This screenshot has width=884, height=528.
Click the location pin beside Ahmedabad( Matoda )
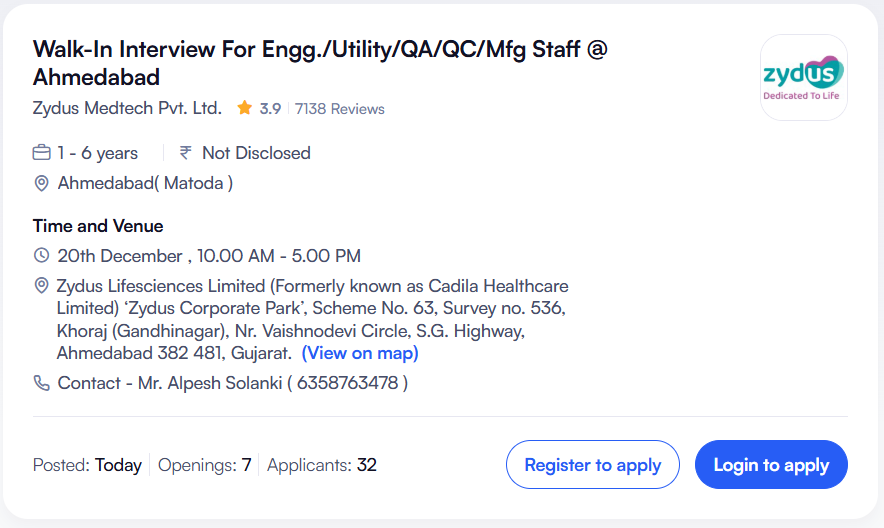[41, 183]
